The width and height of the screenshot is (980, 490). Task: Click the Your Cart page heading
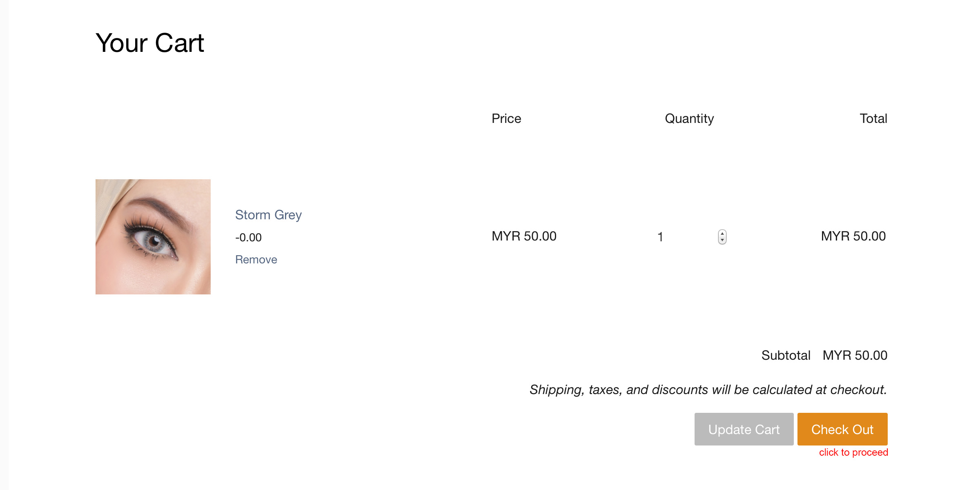click(150, 43)
